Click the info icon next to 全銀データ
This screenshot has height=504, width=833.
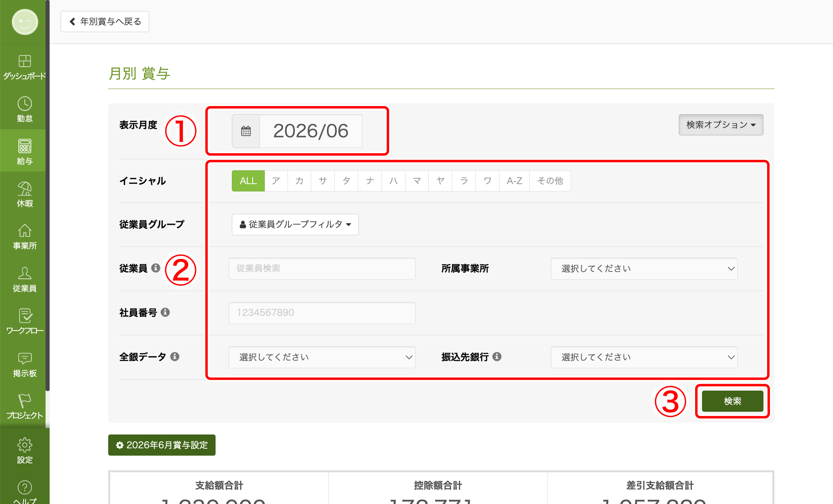click(175, 356)
